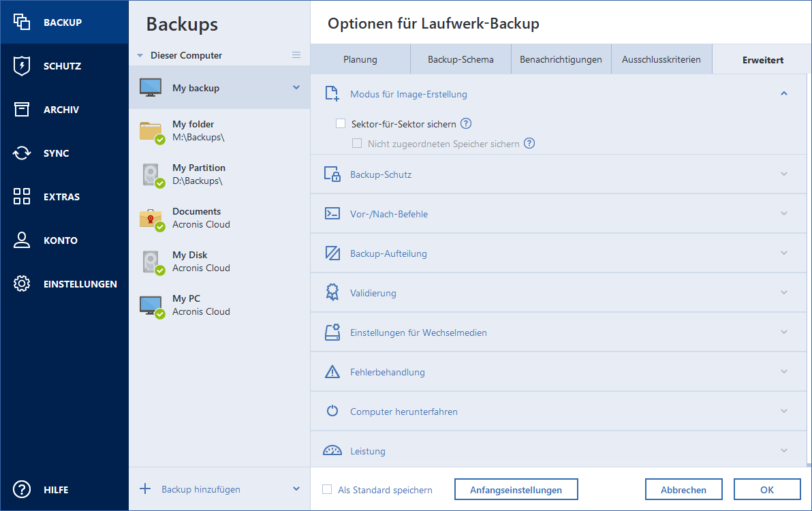812x511 pixels.
Task: Confirm settings with the OK button
Action: pos(767,489)
